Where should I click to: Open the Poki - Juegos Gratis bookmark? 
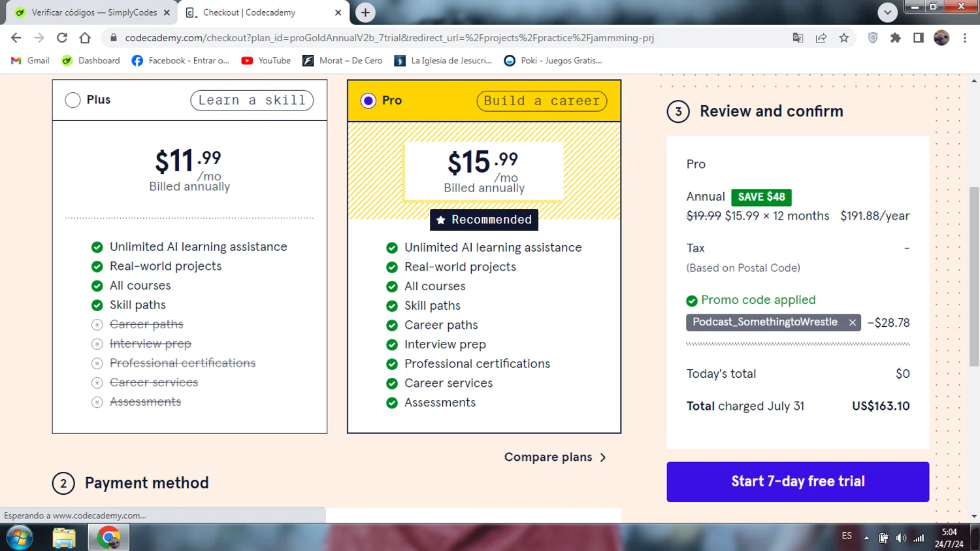[x=553, y=60]
